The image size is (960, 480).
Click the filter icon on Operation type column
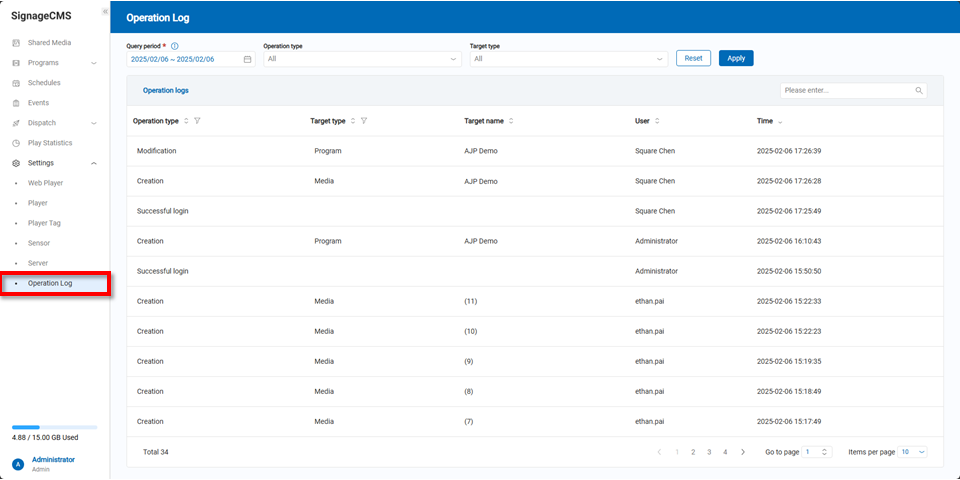197,121
